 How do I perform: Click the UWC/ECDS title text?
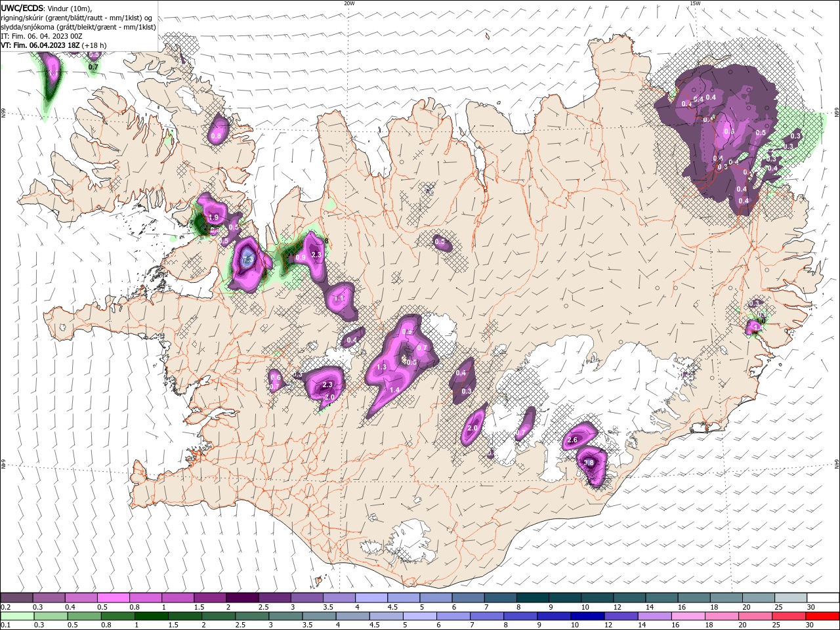(x=22, y=8)
